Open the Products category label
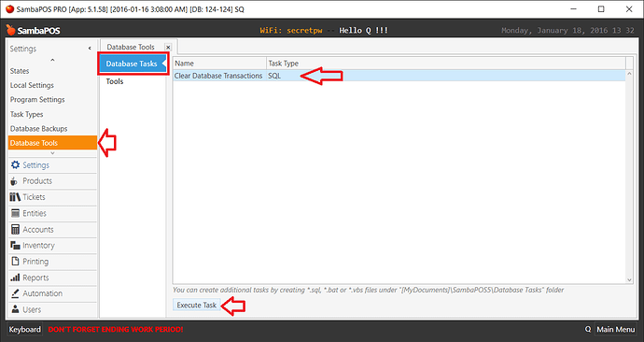The width and height of the screenshot is (644, 342). [37, 181]
